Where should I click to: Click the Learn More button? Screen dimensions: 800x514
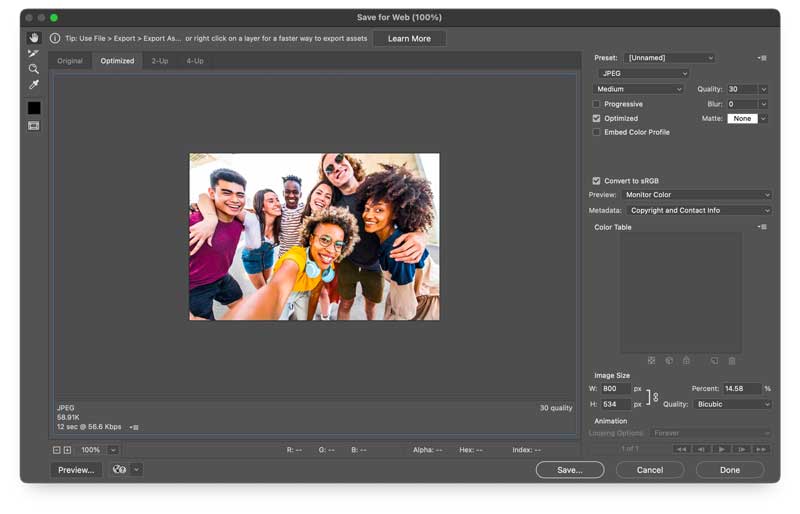tap(409, 39)
